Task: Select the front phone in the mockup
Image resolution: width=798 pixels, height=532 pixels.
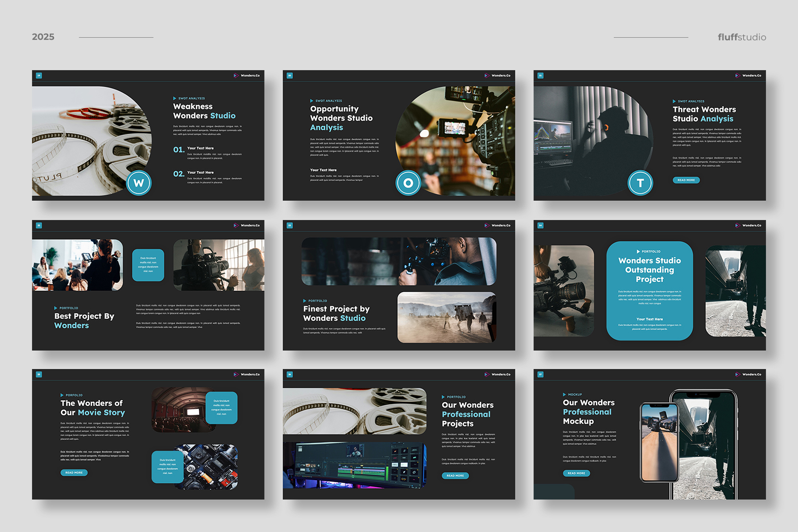Action: 660,442
